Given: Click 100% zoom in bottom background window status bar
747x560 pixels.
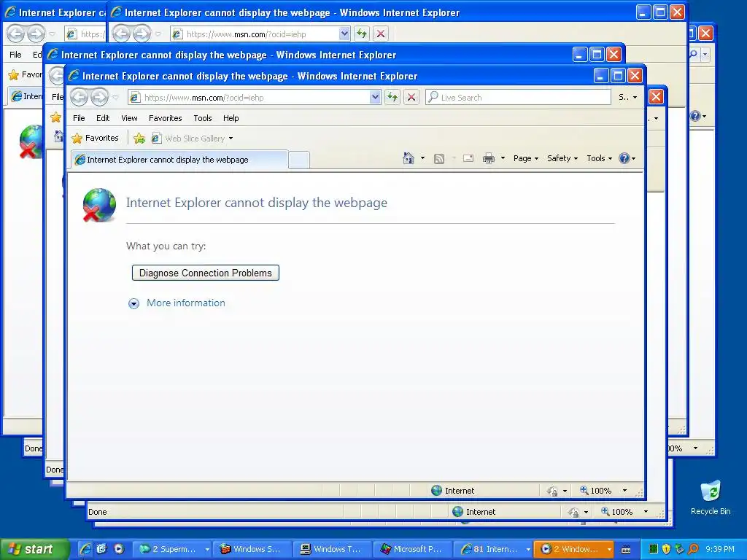Looking at the screenshot, I should 617,512.
